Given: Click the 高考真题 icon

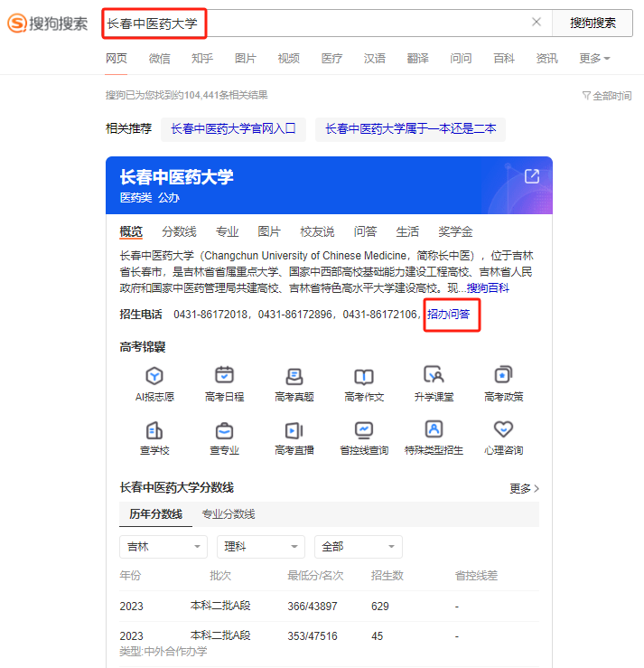Looking at the screenshot, I should tap(294, 375).
